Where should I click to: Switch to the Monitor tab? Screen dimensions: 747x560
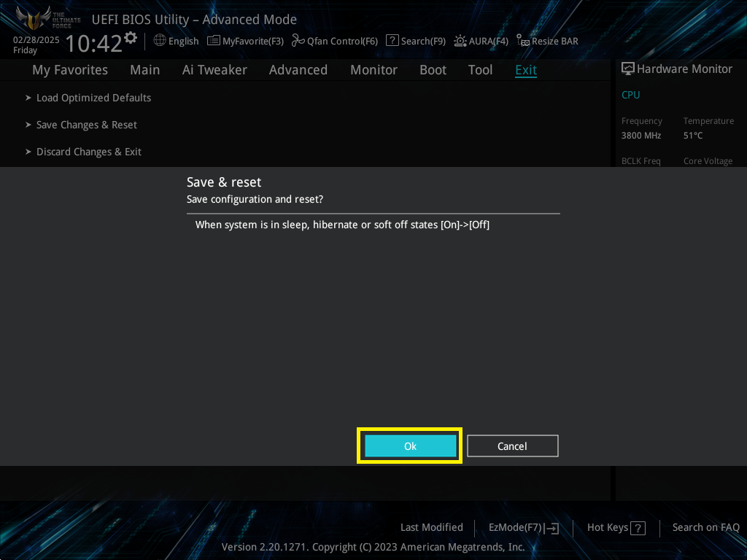pyautogui.click(x=374, y=70)
